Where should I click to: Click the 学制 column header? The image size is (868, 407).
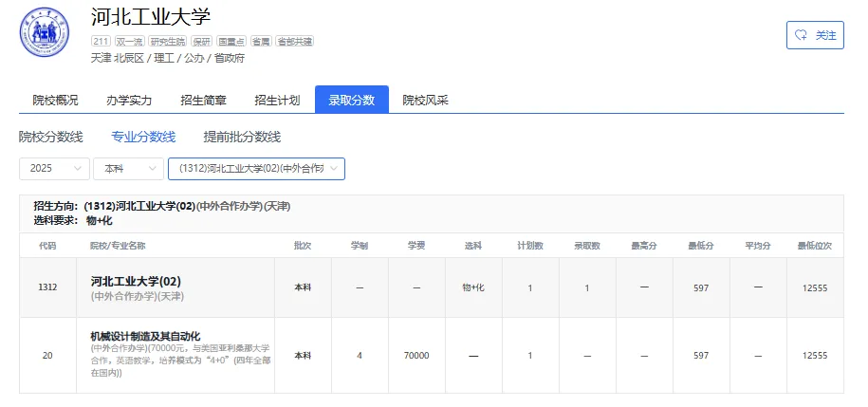click(x=360, y=246)
